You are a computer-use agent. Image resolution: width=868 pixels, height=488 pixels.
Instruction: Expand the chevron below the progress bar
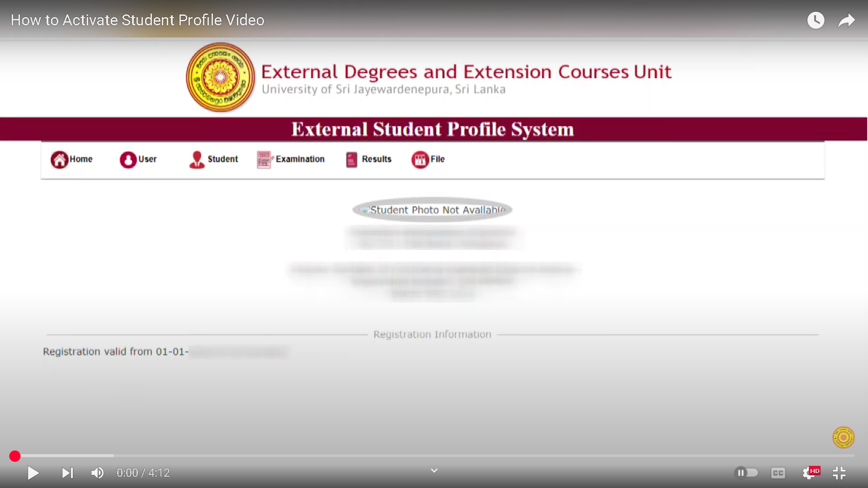click(x=434, y=471)
